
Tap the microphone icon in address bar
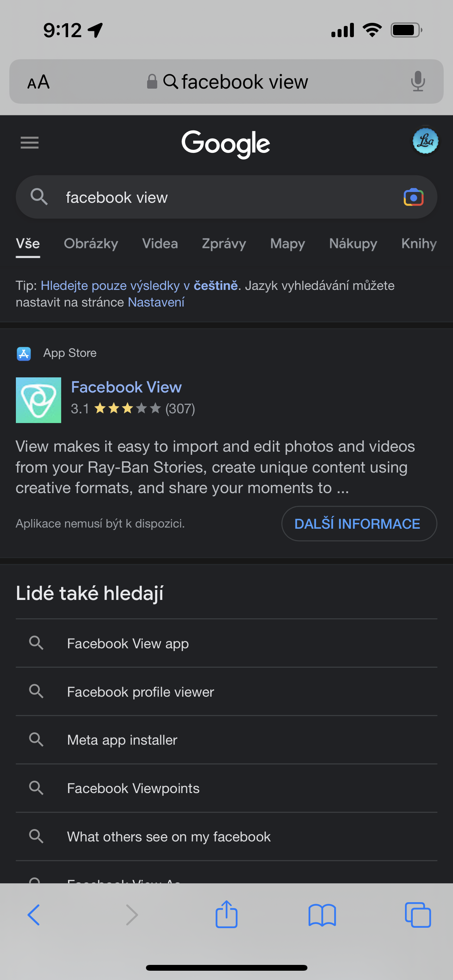(418, 81)
